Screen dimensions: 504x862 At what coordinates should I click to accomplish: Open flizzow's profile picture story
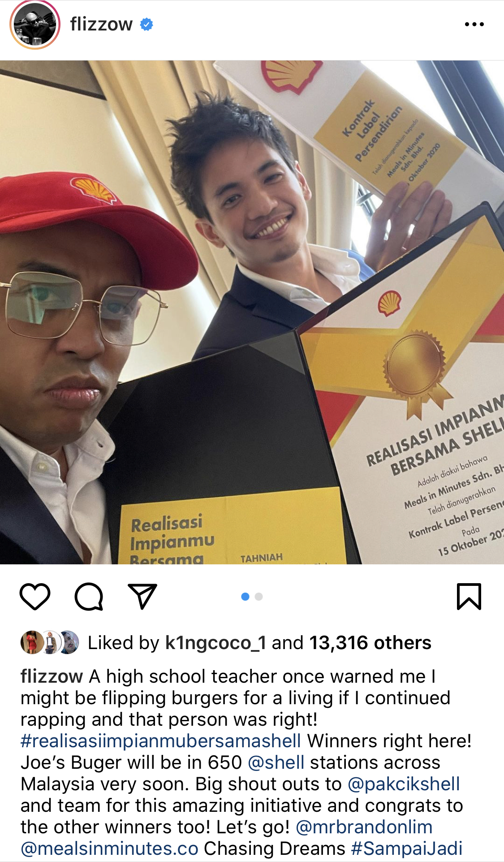[35, 25]
